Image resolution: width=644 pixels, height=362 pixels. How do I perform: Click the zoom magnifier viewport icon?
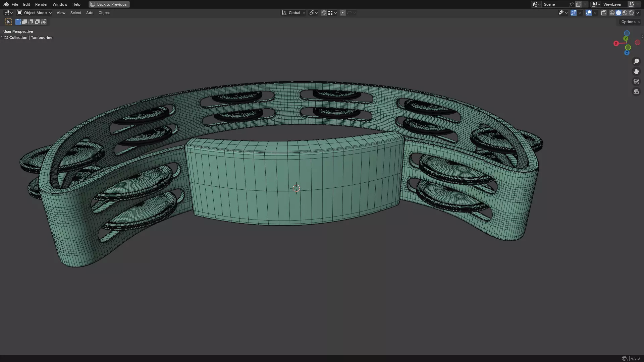click(636, 61)
